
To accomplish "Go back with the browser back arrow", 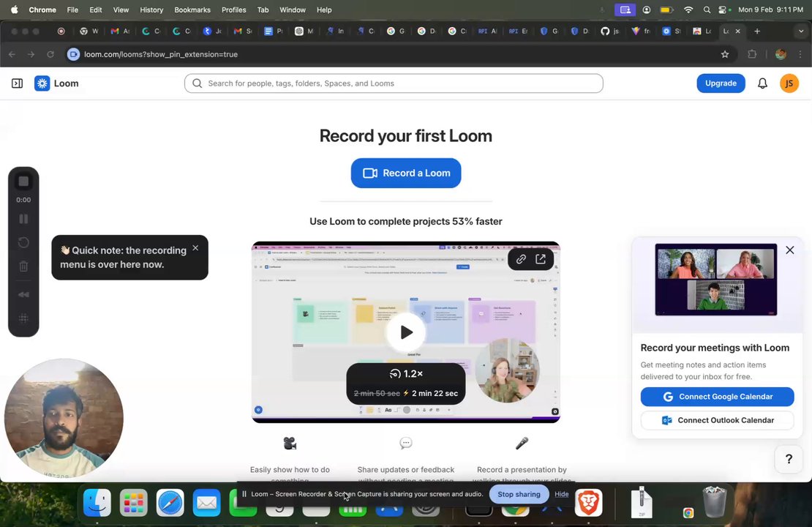I will pyautogui.click(x=12, y=54).
